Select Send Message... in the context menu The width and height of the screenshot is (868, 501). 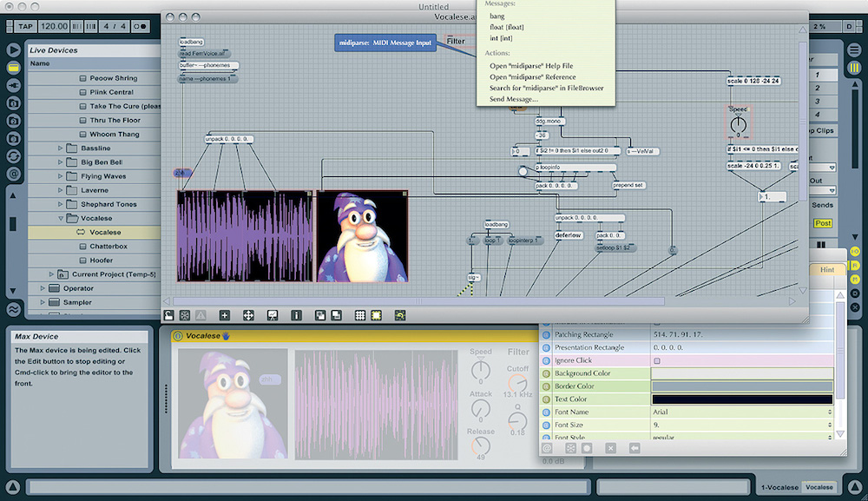(x=514, y=99)
